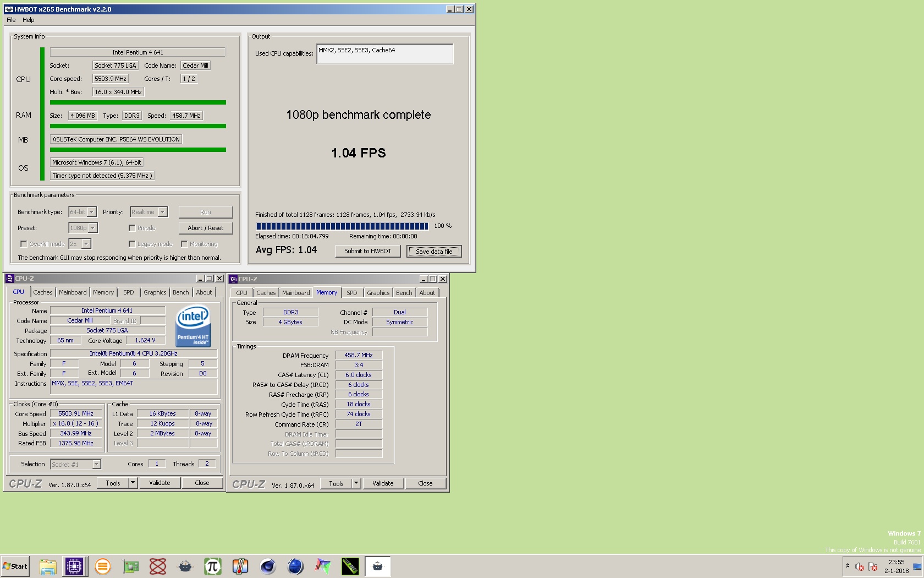Open the taskbar clock showing 23:55
This screenshot has width=924, height=578.
click(x=897, y=566)
